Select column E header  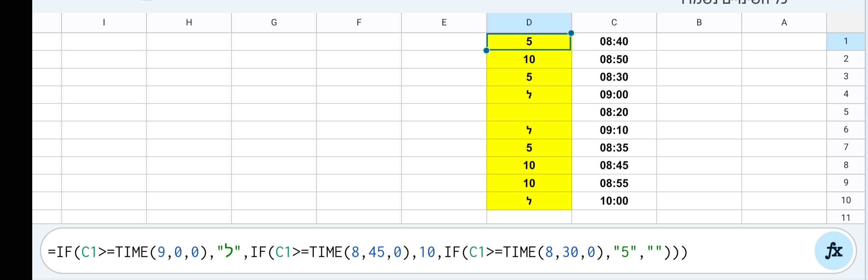[x=444, y=23]
